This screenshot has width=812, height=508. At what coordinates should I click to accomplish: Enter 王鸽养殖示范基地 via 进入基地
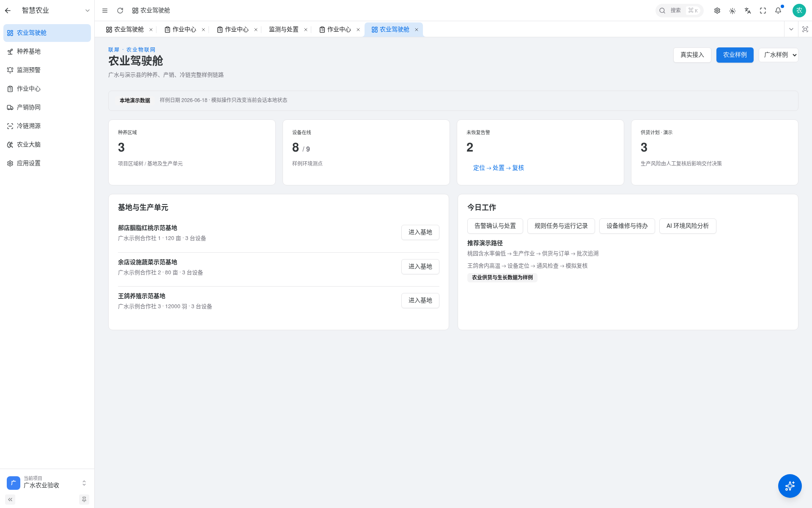(x=420, y=301)
